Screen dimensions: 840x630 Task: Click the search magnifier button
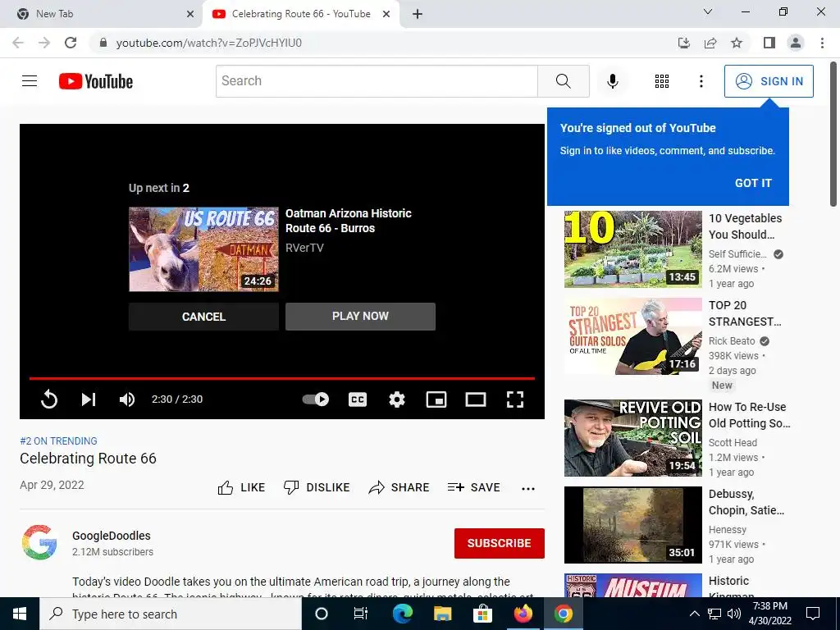click(563, 81)
